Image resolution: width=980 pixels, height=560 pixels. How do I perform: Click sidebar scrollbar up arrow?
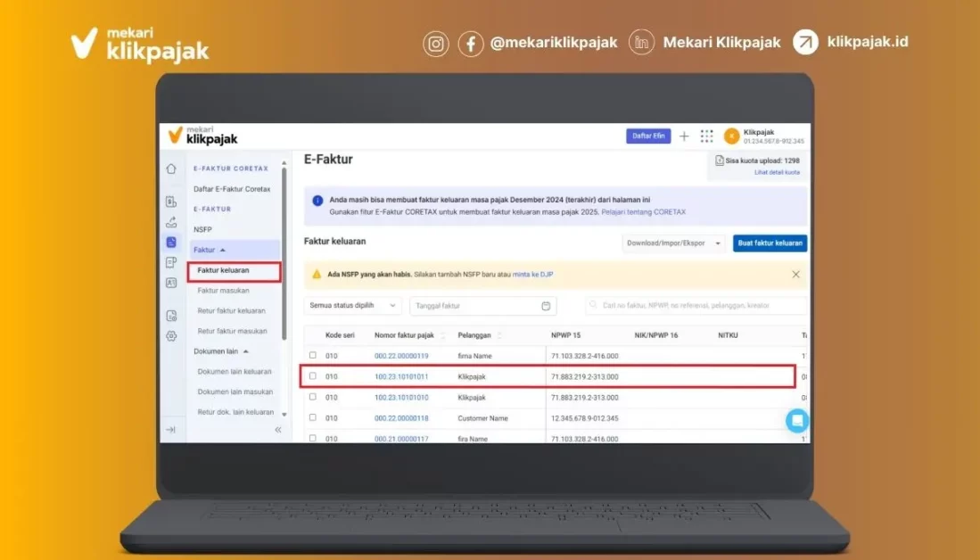pos(284,163)
